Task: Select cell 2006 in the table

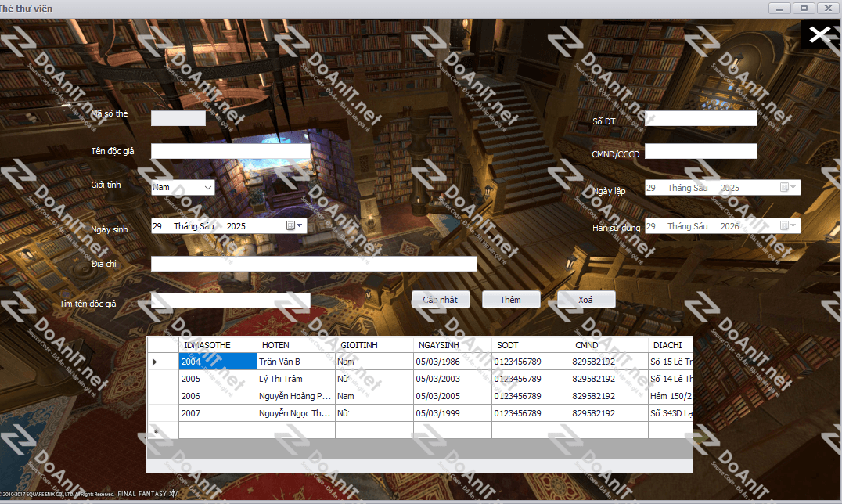Action: tap(218, 396)
